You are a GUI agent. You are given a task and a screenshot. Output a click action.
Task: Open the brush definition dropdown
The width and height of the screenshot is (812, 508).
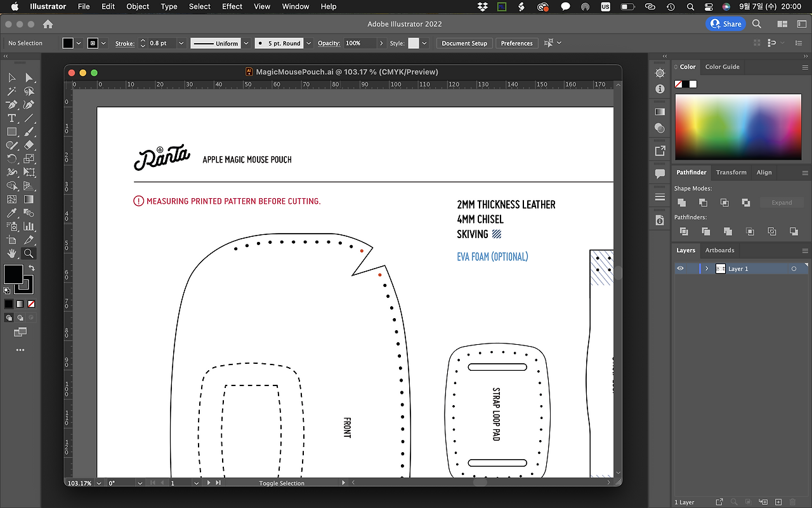[308, 43]
